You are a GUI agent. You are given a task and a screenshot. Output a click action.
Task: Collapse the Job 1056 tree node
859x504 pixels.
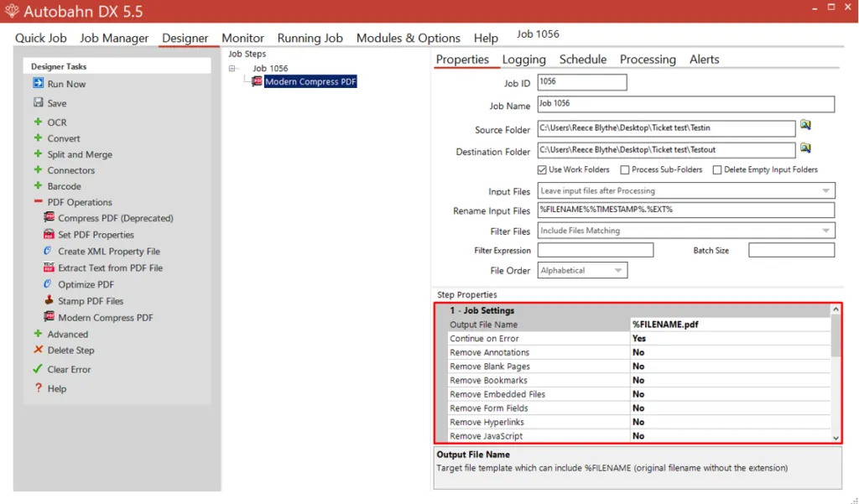(x=232, y=69)
